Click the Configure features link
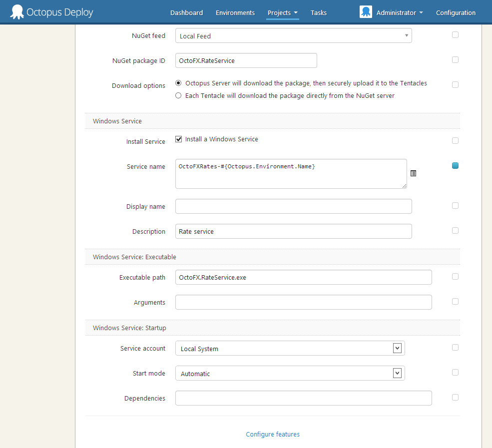492x448 pixels. [x=273, y=435]
